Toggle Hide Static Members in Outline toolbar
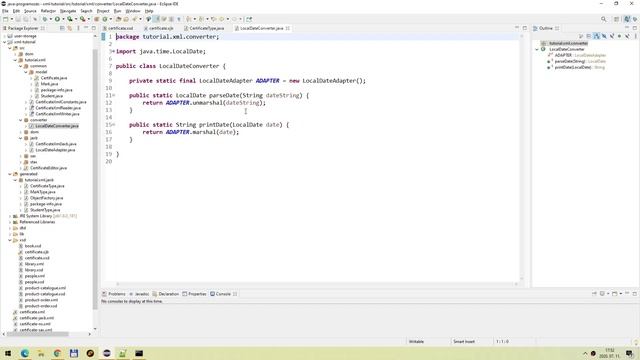The image size is (640, 360). click(612, 36)
